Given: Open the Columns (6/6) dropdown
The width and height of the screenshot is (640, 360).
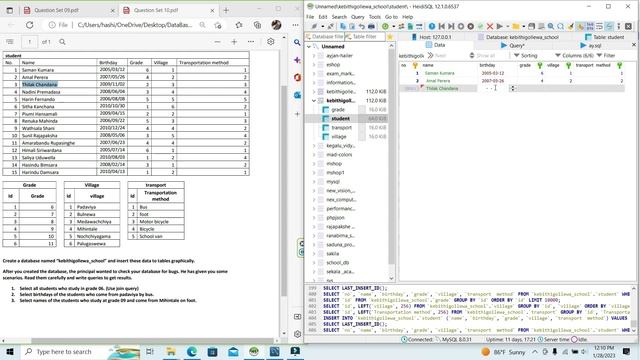Looking at the screenshot, I should pyautogui.click(x=575, y=55).
